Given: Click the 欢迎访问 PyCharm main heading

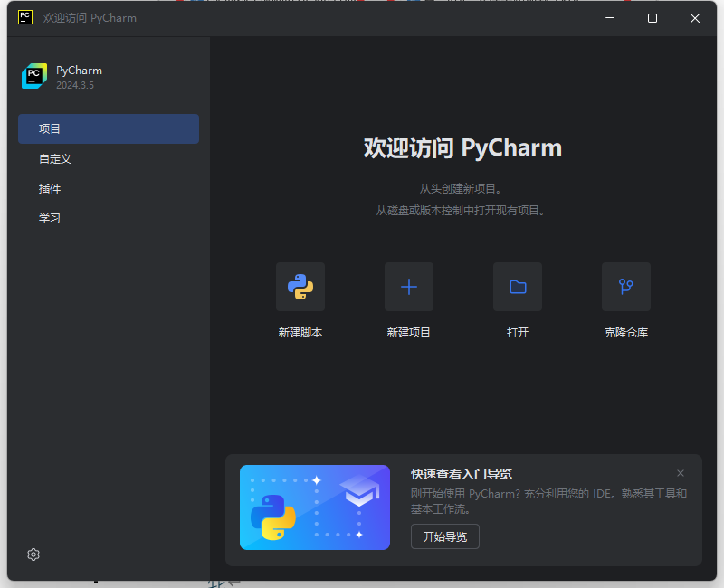Looking at the screenshot, I should [x=462, y=148].
